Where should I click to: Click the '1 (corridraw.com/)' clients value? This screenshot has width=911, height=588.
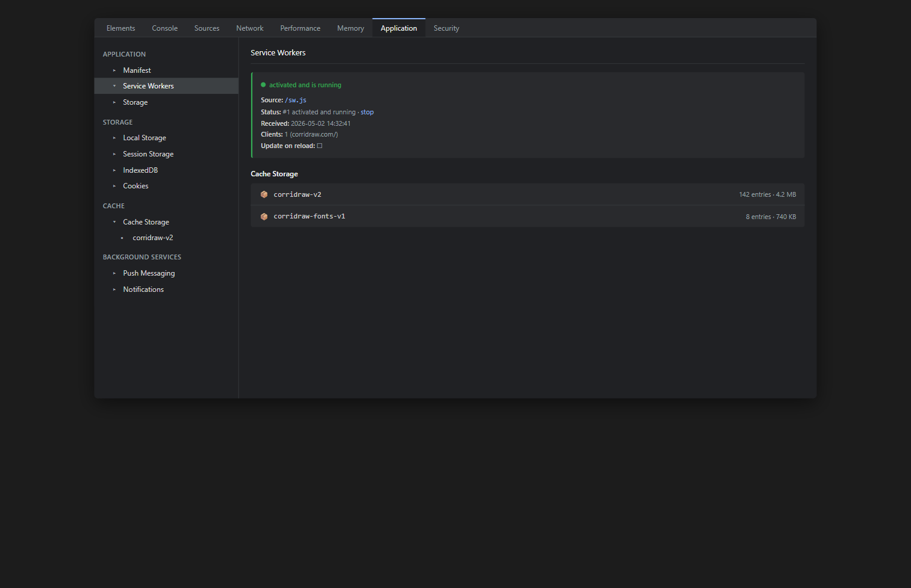point(311,134)
